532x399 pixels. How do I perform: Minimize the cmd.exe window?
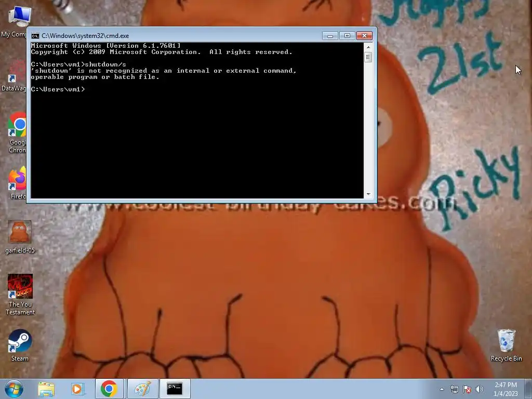pos(330,36)
